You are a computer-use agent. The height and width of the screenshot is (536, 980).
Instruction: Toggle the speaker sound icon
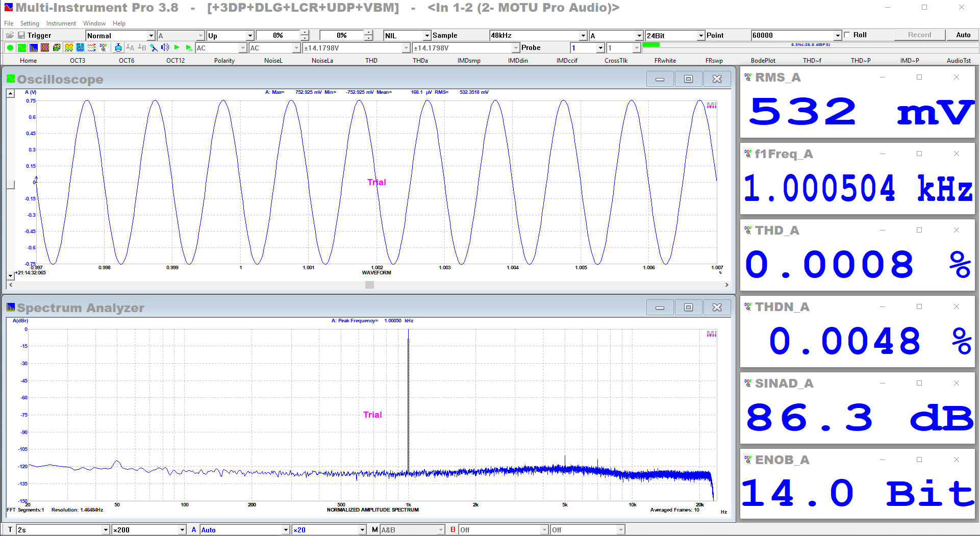tap(165, 47)
